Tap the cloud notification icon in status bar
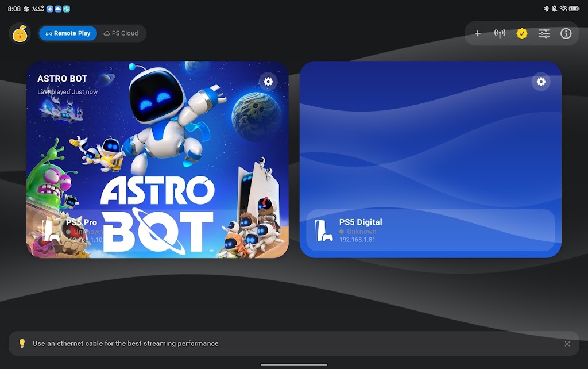Image resolution: width=588 pixels, height=369 pixels. click(58, 9)
